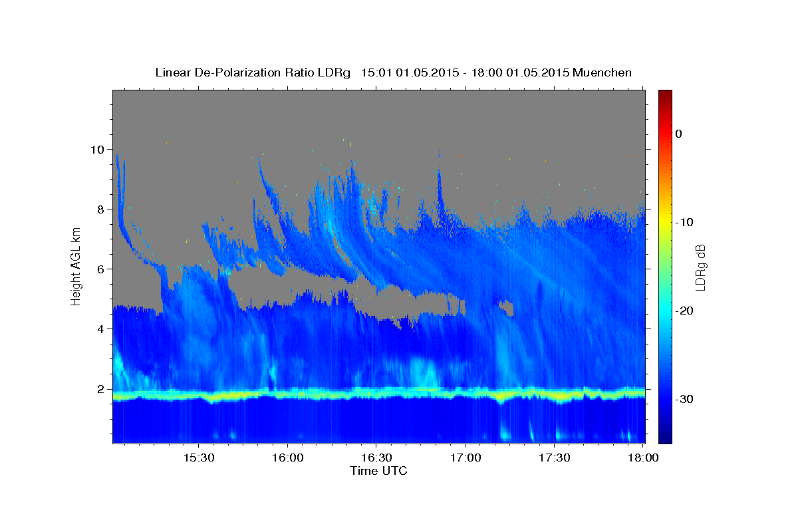Click the dark red top of the colorbar
Screen dimensions: 798x532
pos(665,94)
